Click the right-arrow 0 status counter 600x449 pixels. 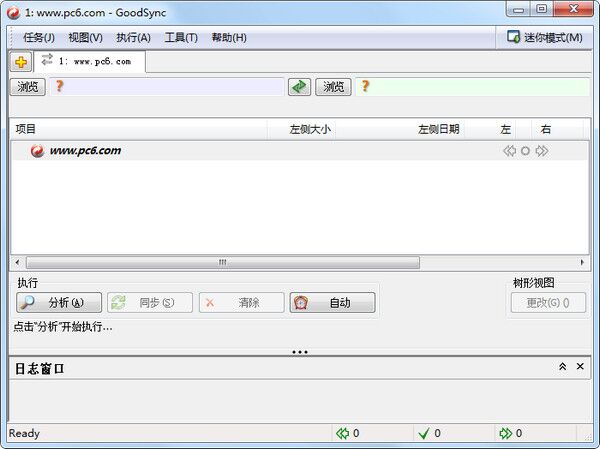click(x=510, y=433)
